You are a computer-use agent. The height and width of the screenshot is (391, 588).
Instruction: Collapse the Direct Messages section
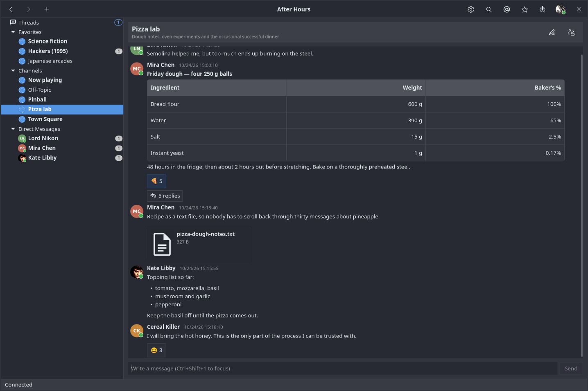[x=13, y=129]
